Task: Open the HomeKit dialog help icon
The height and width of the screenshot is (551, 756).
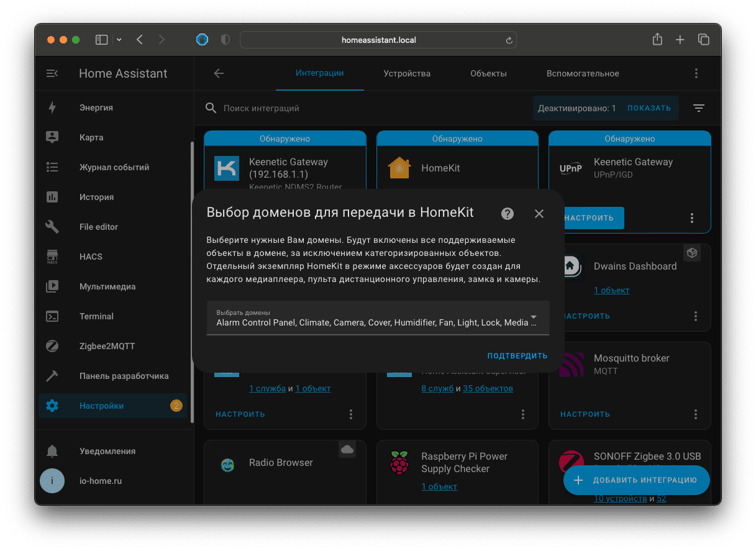Action: pos(508,213)
